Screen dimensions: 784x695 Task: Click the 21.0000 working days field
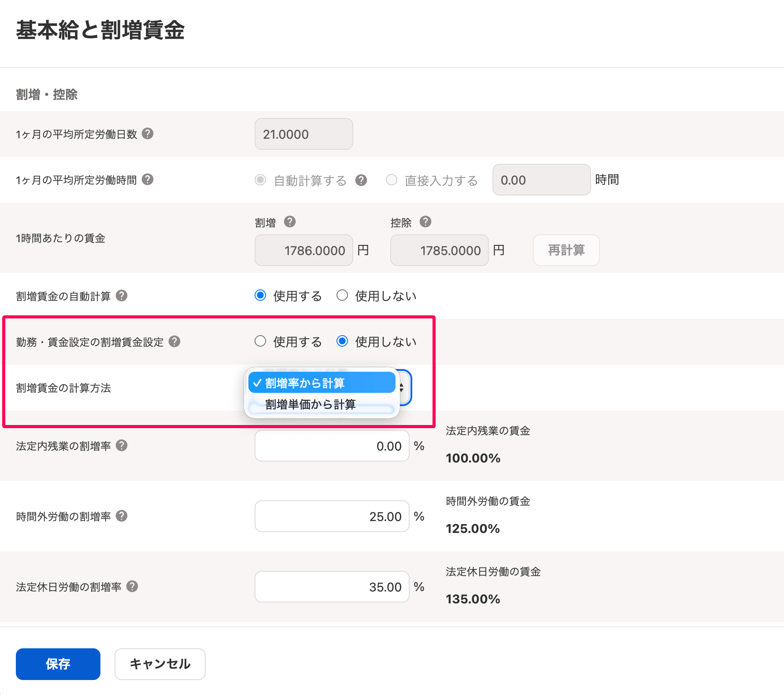pos(304,134)
